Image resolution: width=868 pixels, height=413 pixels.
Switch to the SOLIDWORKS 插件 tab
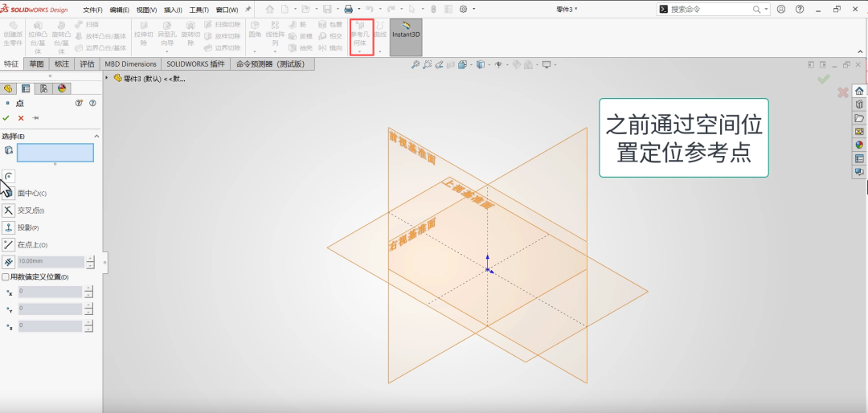tap(195, 63)
